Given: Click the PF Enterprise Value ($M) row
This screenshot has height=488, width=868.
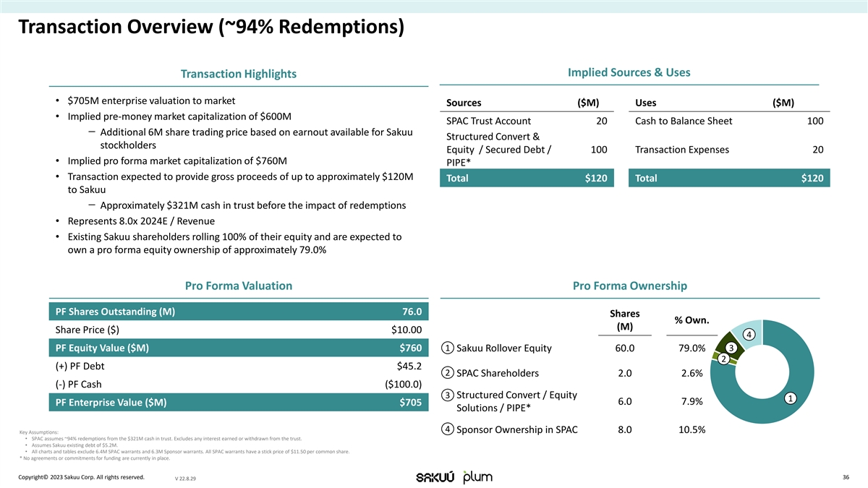Looking at the screenshot, I should [x=238, y=403].
